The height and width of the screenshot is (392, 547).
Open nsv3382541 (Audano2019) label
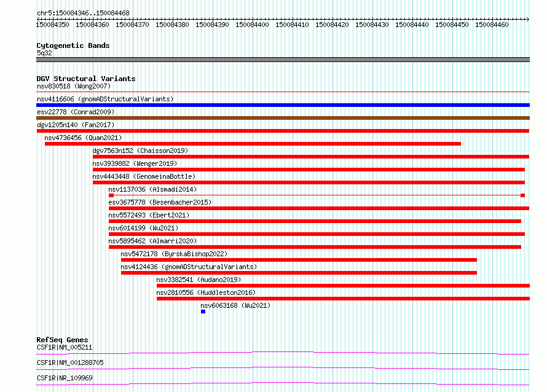(199, 280)
